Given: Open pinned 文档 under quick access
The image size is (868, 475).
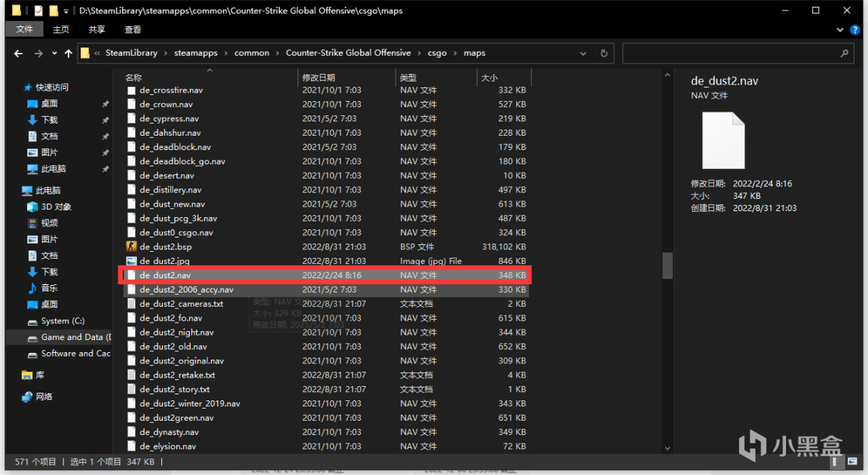Looking at the screenshot, I should pyautogui.click(x=49, y=136).
